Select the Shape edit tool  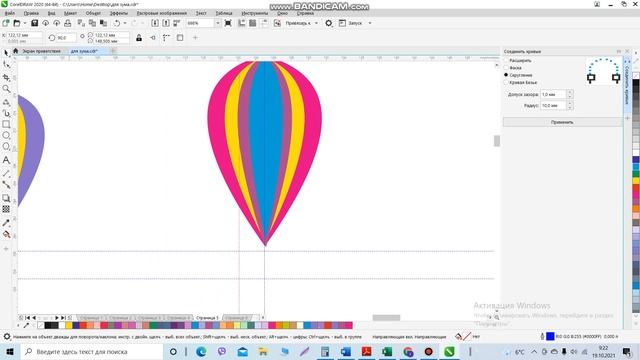[x=6, y=64]
